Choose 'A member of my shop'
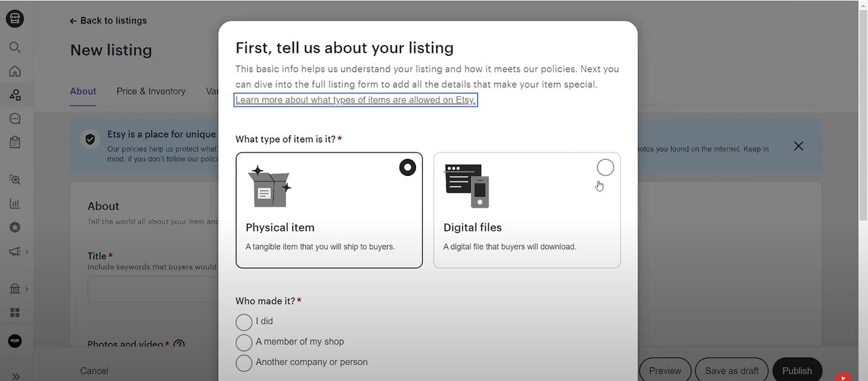The image size is (868, 381). point(244,342)
